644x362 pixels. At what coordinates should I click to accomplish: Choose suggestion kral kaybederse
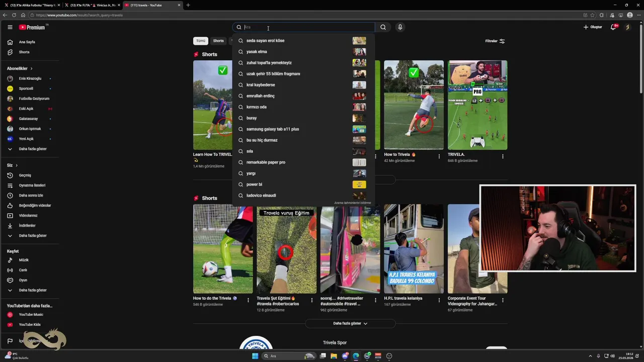click(303, 85)
